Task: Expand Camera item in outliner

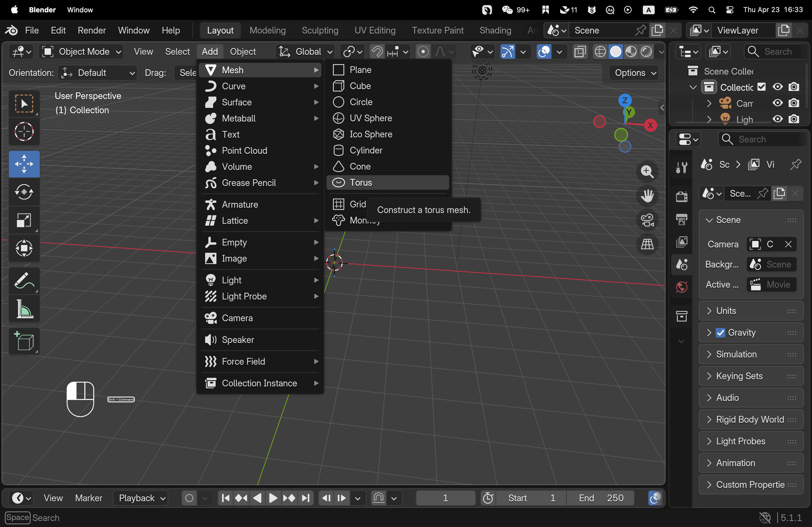Action: pos(709,103)
